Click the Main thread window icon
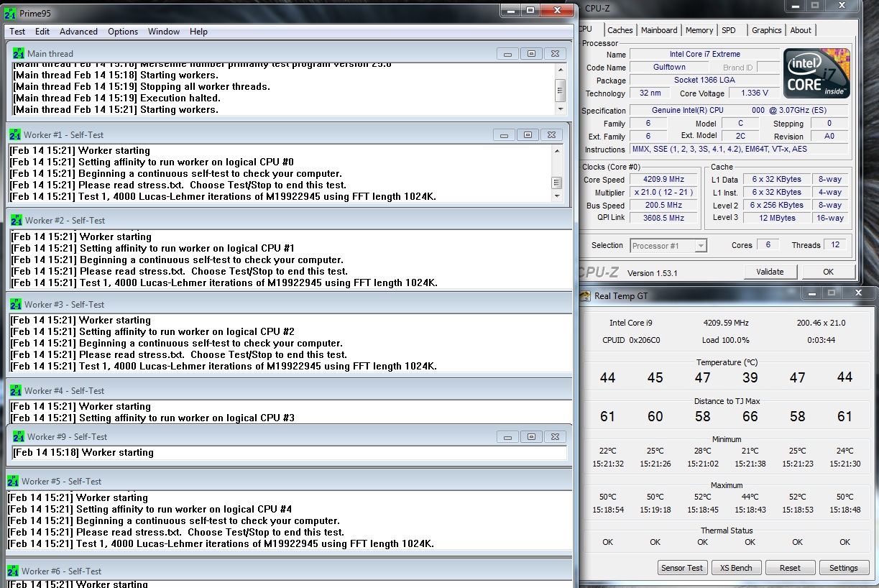Image resolution: width=879 pixels, height=588 pixels. tap(19, 53)
